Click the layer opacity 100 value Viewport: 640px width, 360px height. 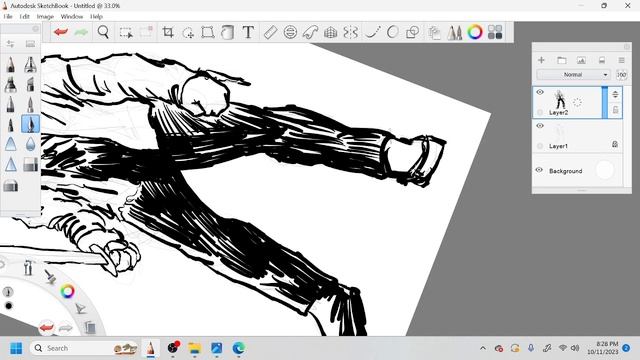point(621,75)
